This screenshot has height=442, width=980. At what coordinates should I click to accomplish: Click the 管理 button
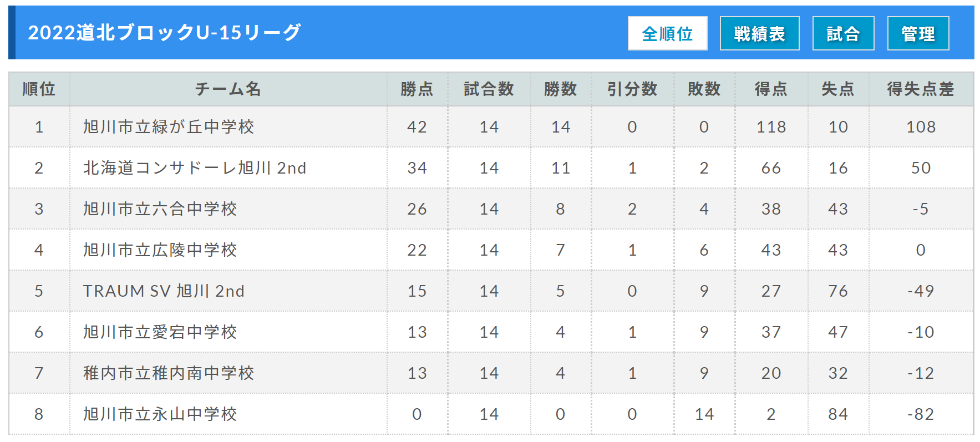click(x=918, y=33)
